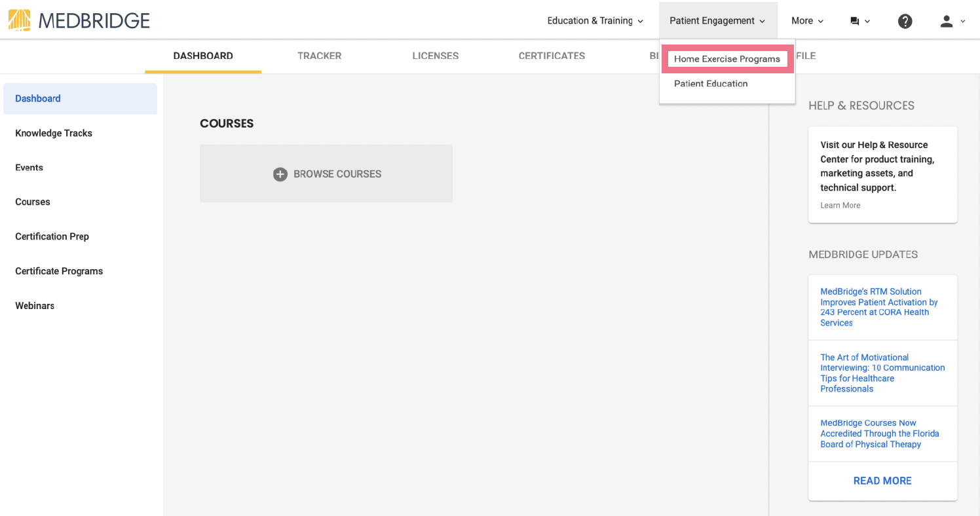Switch to the Dashboard tab in top bar
The height and width of the screenshot is (516, 980).
[203, 56]
